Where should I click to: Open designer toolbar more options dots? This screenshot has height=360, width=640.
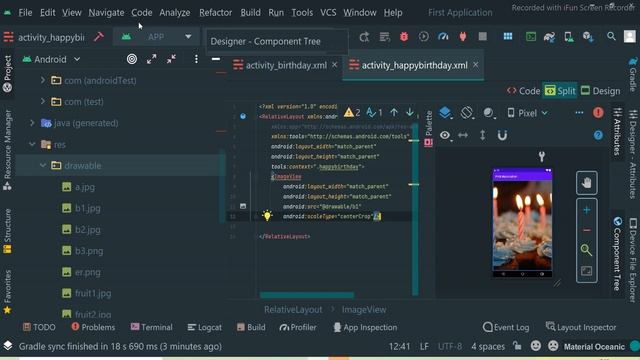579,113
